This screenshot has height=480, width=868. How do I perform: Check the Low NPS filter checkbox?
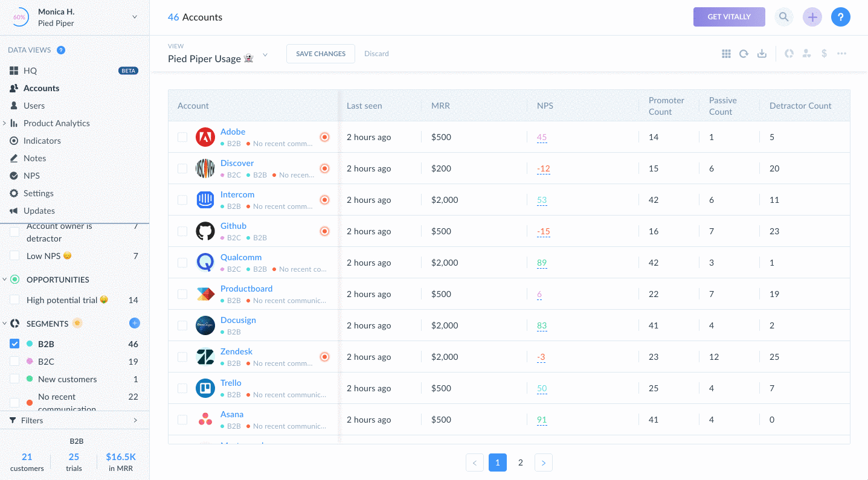tap(14, 256)
